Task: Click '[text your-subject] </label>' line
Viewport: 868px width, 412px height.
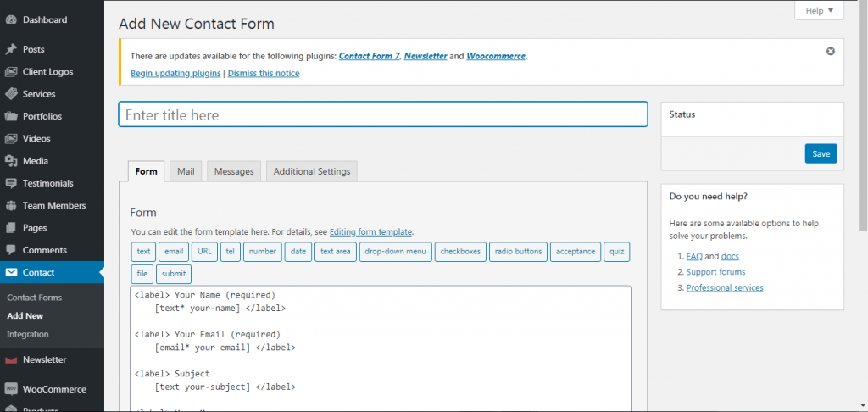Action: (225, 387)
